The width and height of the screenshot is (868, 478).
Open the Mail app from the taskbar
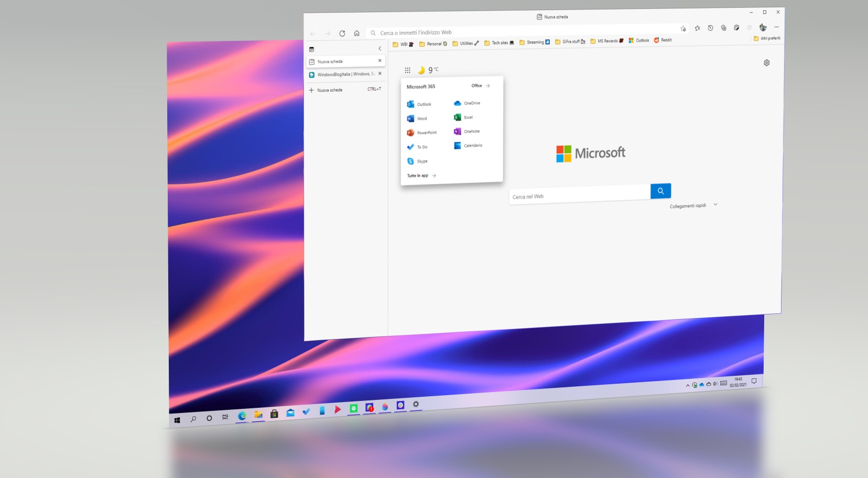click(290, 413)
